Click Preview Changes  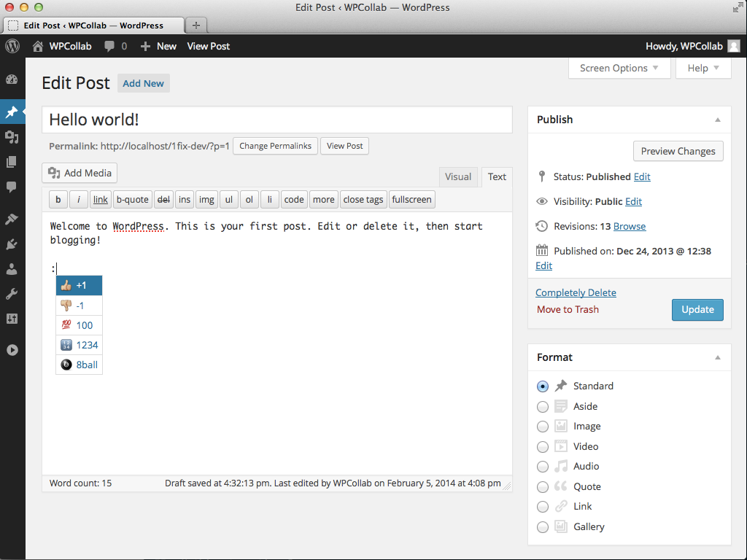(x=678, y=151)
